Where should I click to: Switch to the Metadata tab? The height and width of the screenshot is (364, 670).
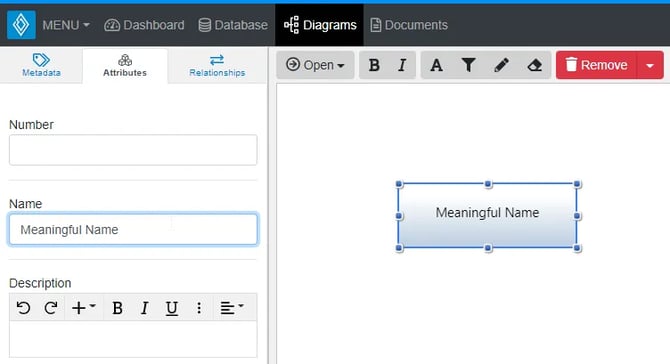(x=41, y=65)
